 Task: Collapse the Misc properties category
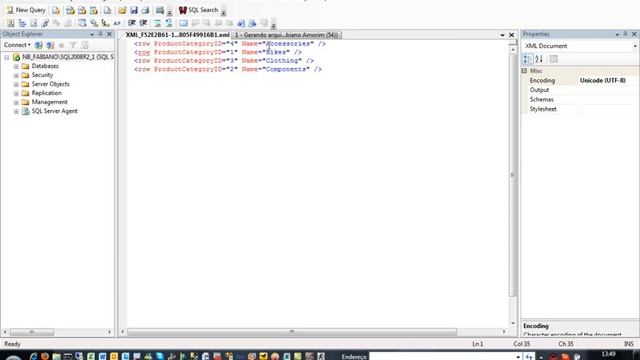(524, 71)
